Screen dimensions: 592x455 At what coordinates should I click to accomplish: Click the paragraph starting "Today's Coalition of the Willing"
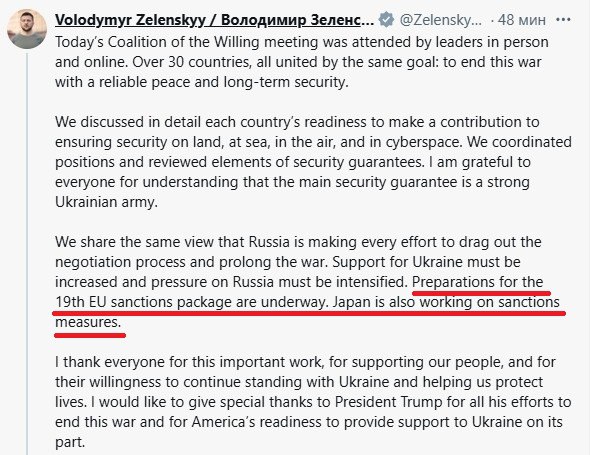tap(302, 62)
